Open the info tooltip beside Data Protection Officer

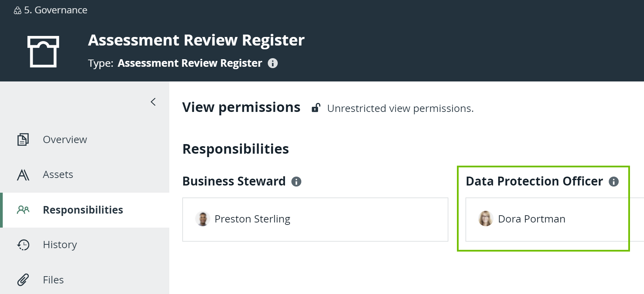tap(614, 182)
